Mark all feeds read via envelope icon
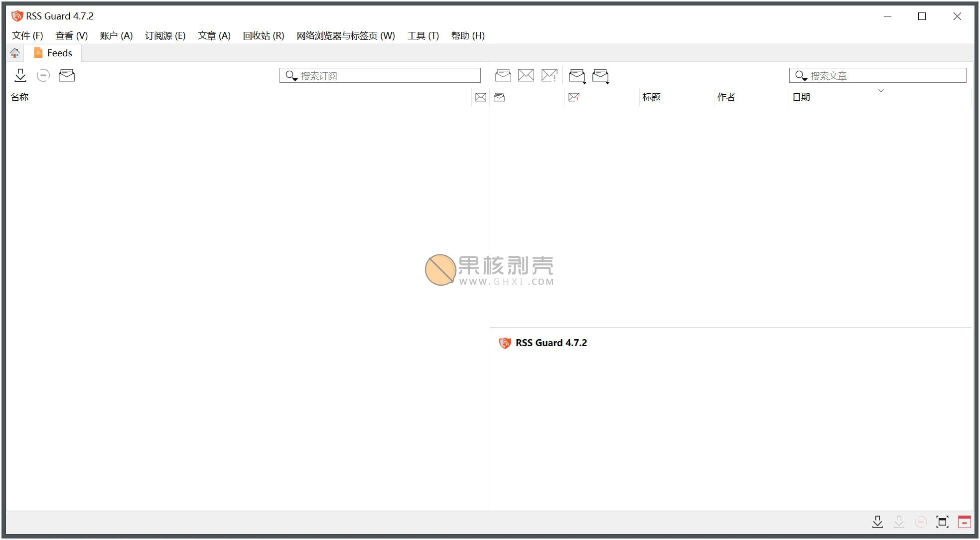The height and width of the screenshot is (540, 980). click(66, 75)
